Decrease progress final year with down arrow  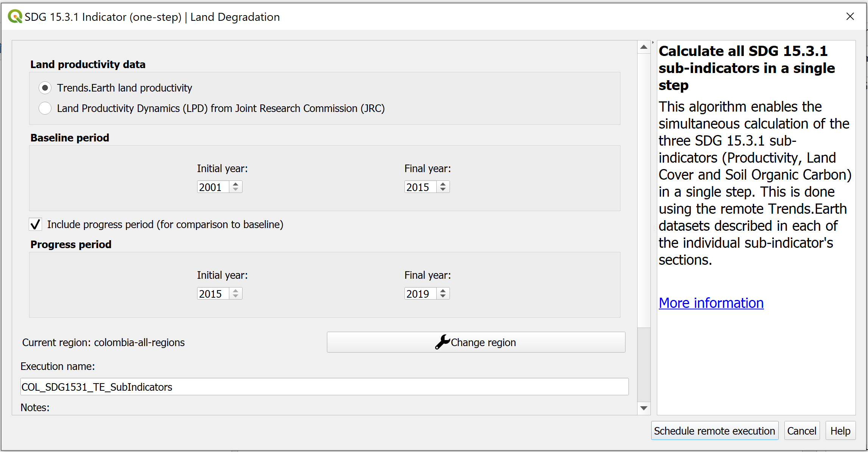(x=443, y=296)
